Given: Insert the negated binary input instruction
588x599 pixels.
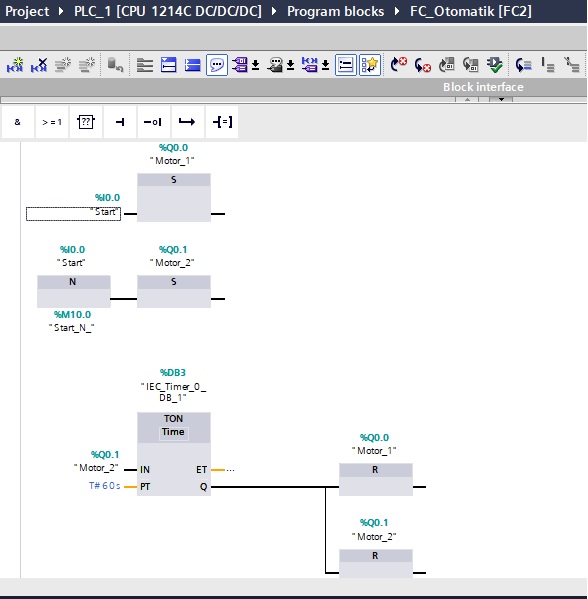Looking at the screenshot, I should click(x=153, y=122).
